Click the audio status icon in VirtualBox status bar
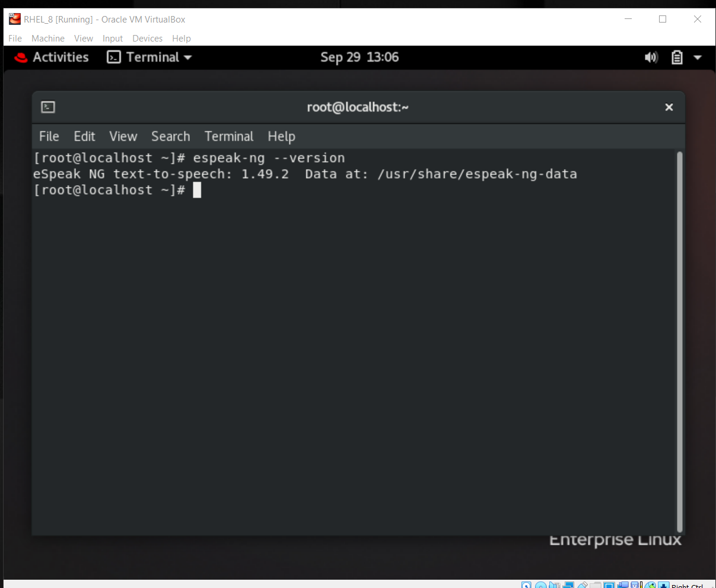 pos(554,584)
